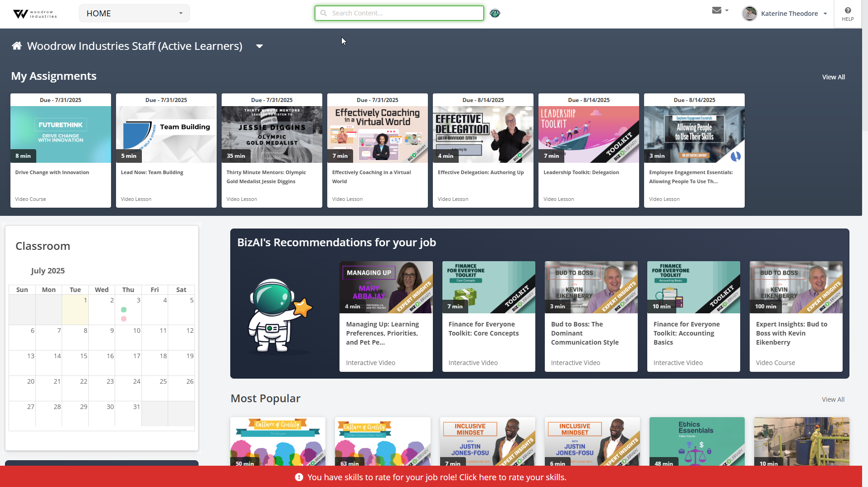Click the home icon before Woodrow Industries Staff

(x=16, y=45)
